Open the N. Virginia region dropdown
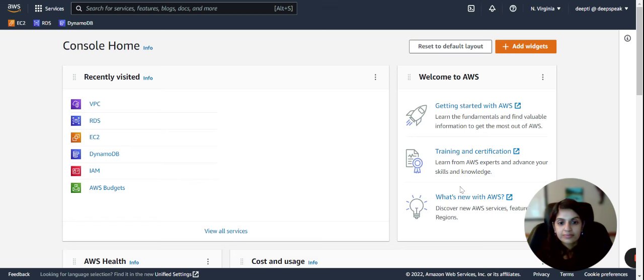 [x=545, y=9]
